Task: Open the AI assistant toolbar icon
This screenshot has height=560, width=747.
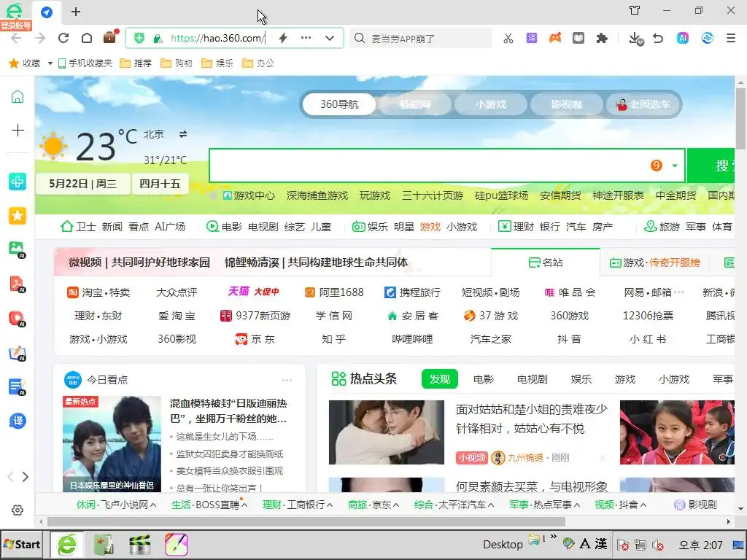Action: pyautogui.click(x=683, y=38)
